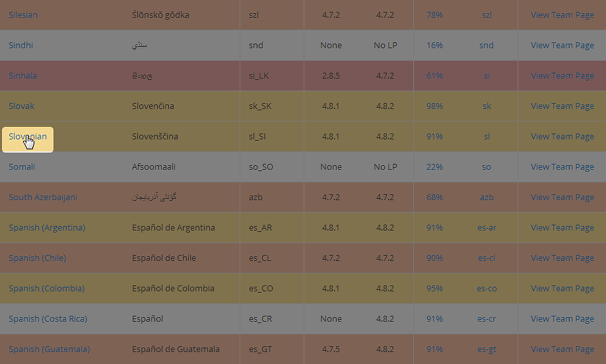Click the 95% Spanish (Colombia) percentage
Image resolution: width=606 pixels, height=364 pixels.
point(434,288)
